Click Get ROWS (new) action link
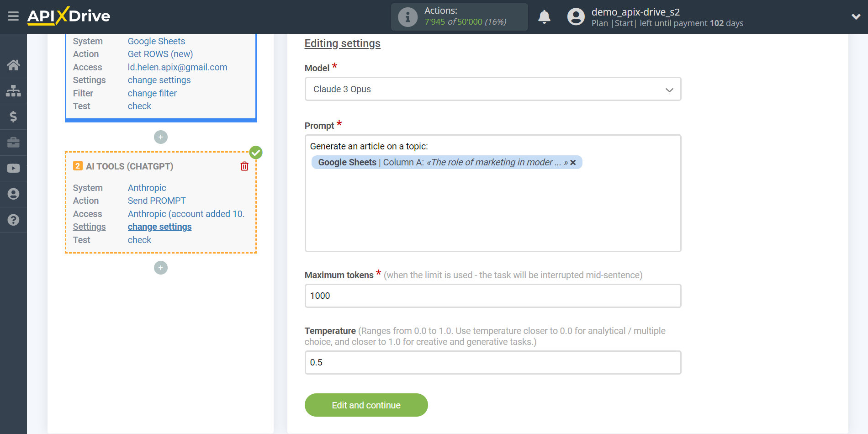Screen dimensions: 868x434 pyautogui.click(x=160, y=54)
